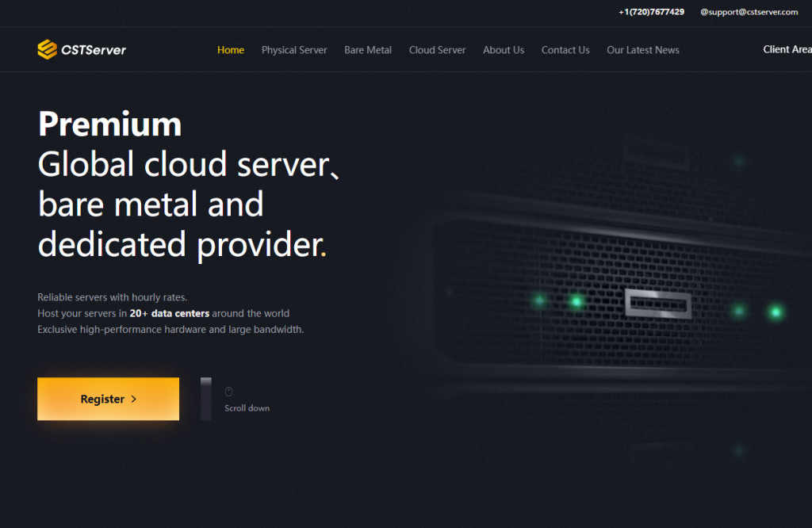Screen dimensions: 812x528
Task: Click the "bare metal and" heading line
Action: point(151,204)
